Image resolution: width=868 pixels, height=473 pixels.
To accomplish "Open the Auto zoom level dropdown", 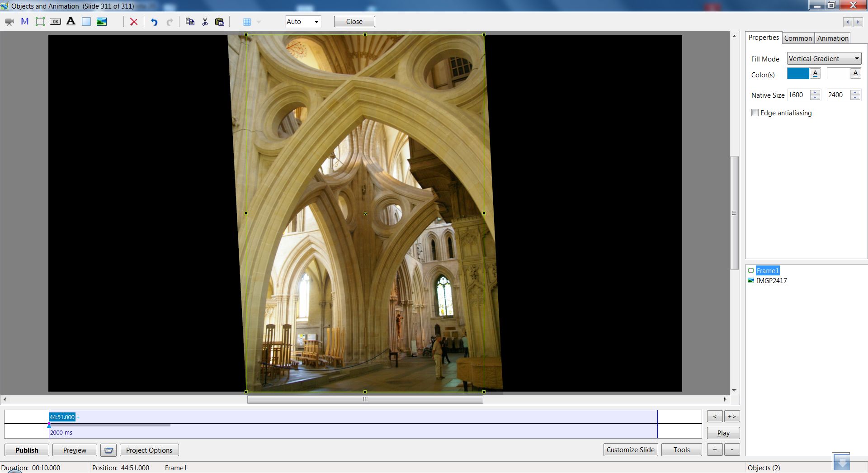I will click(303, 22).
